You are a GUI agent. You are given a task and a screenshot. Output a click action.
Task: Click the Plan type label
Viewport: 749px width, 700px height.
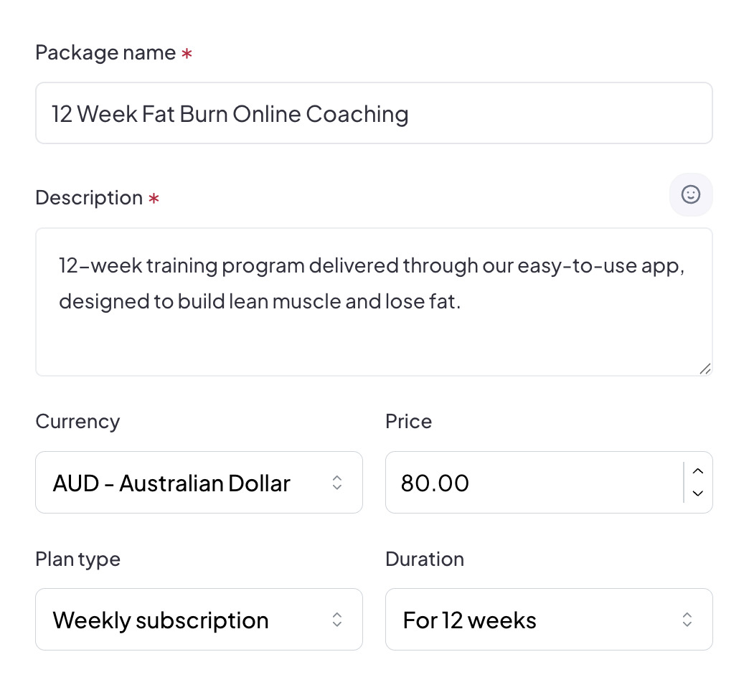click(77, 559)
